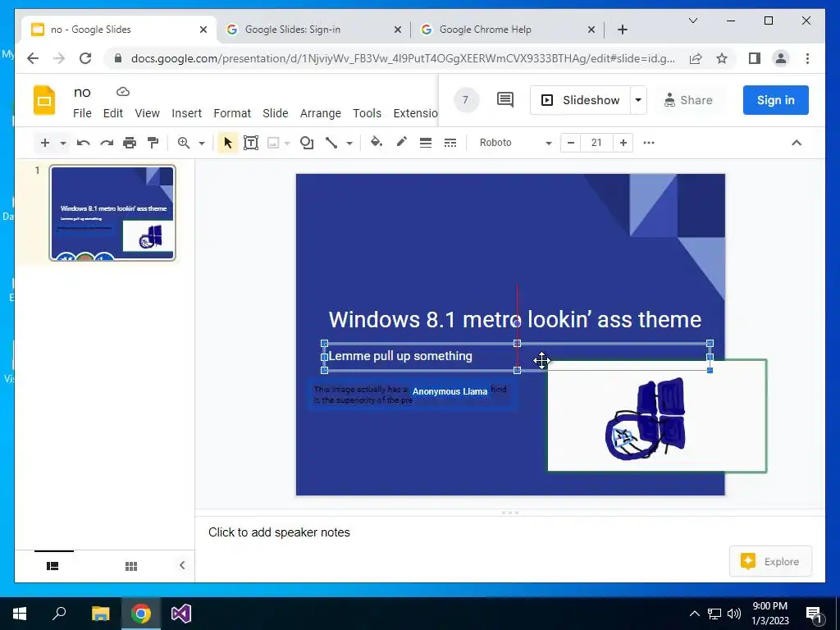Image resolution: width=840 pixels, height=630 pixels.
Task: Open the Tools menu
Action: (x=367, y=113)
